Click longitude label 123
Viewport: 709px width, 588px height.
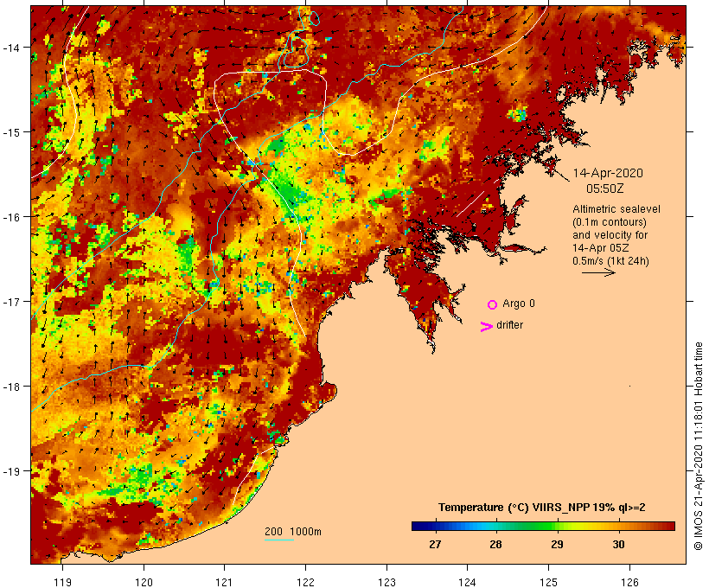[x=386, y=582]
